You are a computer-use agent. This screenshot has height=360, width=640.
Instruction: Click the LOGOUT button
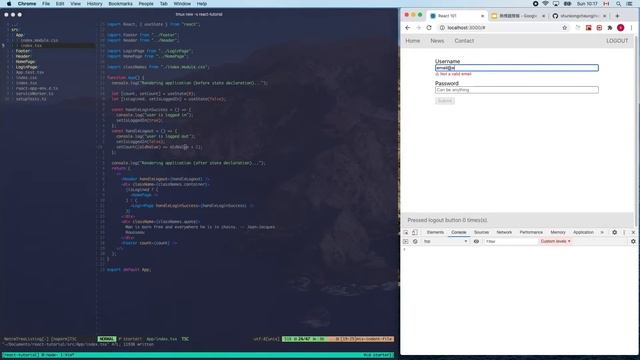(x=617, y=41)
